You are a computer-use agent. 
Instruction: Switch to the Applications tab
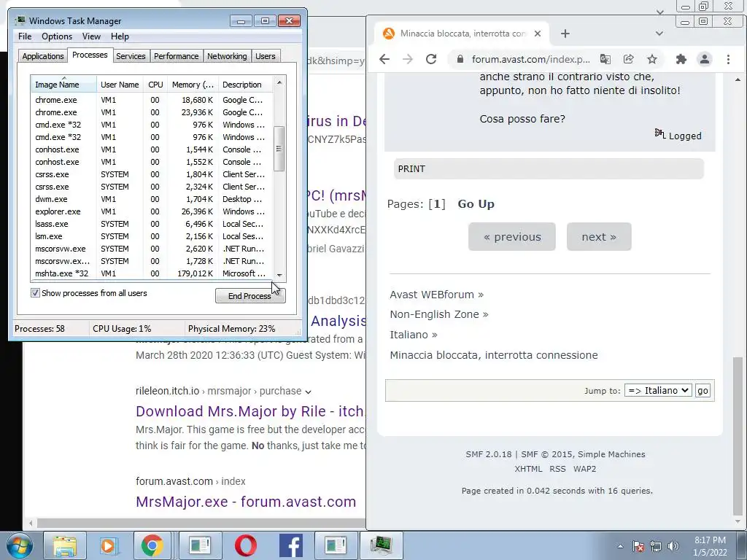tap(43, 56)
